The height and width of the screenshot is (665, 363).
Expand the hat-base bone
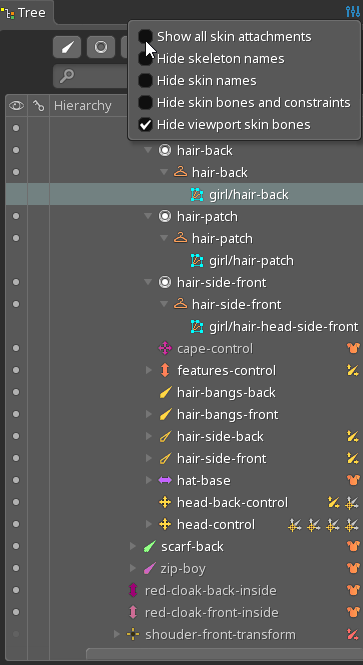point(148,481)
